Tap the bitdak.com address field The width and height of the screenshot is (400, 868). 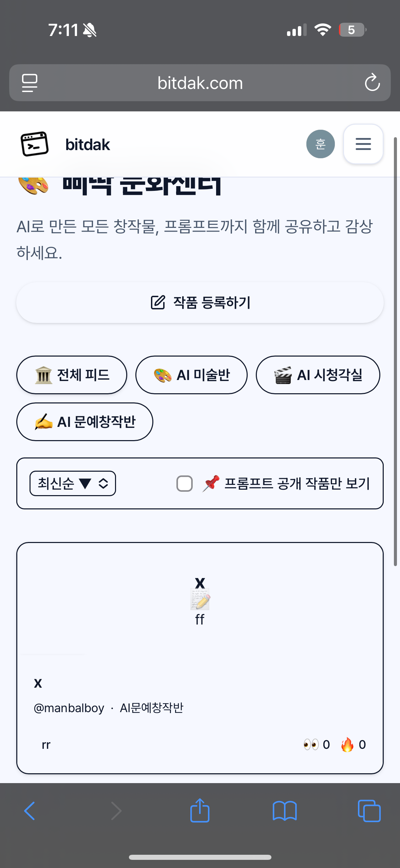coord(200,83)
